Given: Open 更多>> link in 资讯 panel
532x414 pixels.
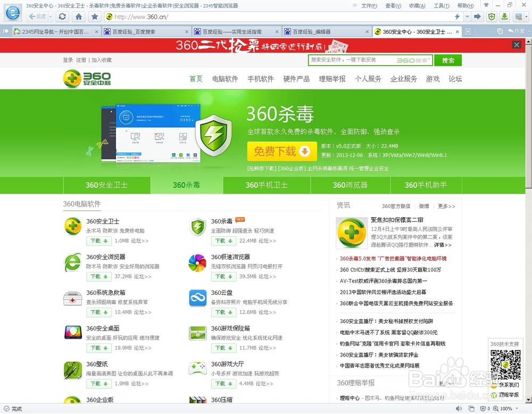Looking at the screenshot, I should click(x=446, y=206).
